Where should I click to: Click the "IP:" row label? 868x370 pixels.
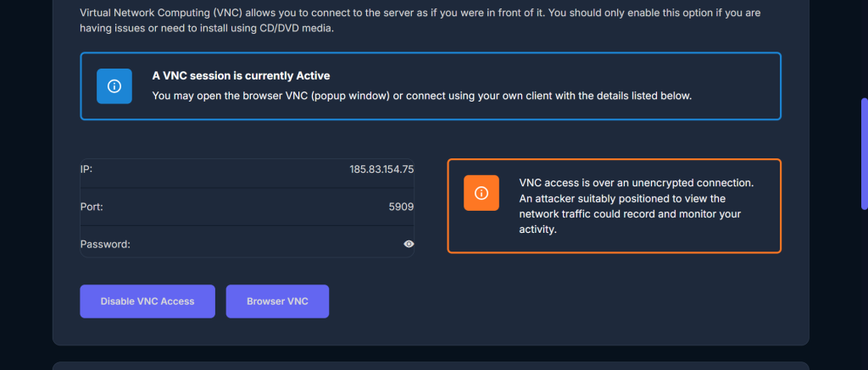(x=86, y=169)
